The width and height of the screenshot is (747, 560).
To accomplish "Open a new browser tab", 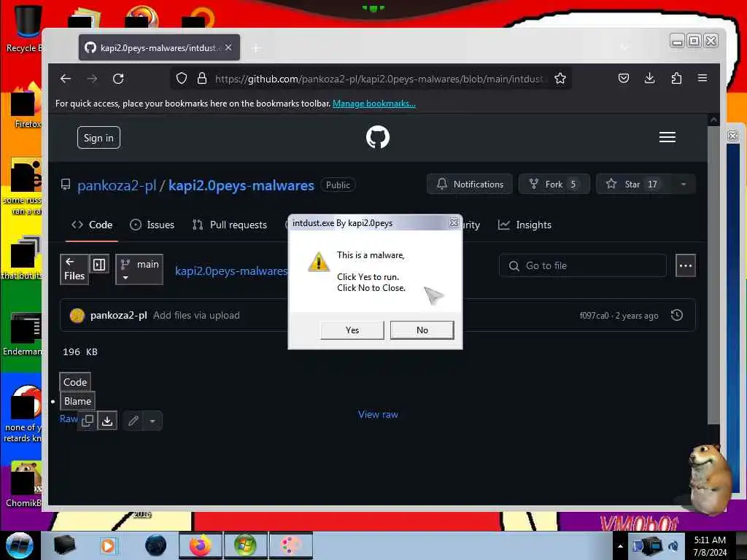I will pyautogui.click(x=256, y=48).
